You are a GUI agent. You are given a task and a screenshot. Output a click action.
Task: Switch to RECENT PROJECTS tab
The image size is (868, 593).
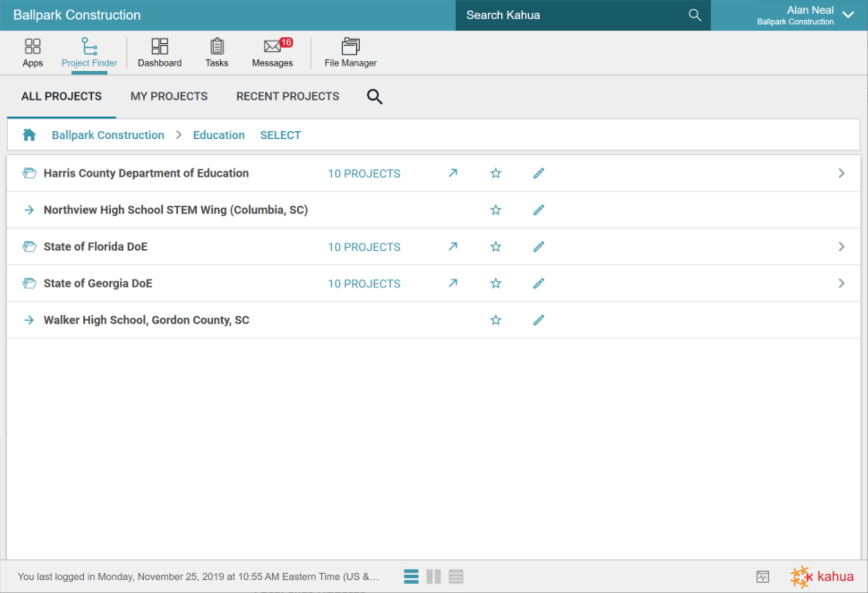(288, 96)
